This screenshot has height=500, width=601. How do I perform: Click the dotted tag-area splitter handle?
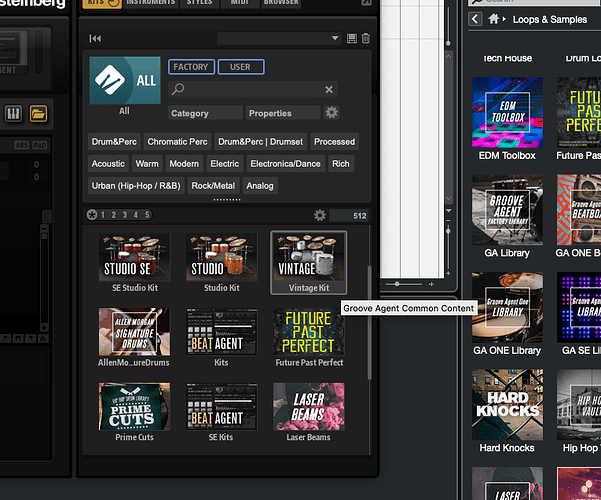click(x=227, y=199)
